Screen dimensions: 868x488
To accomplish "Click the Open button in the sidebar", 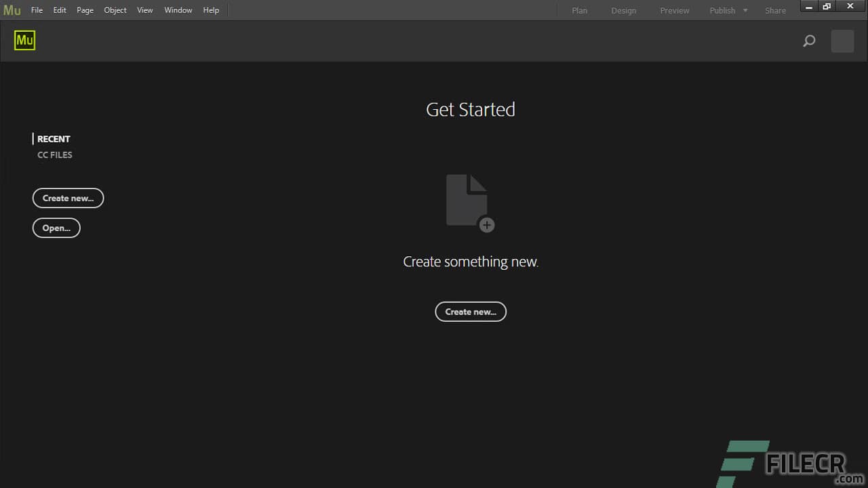I will pyautogui.click(x=56, y=228).
